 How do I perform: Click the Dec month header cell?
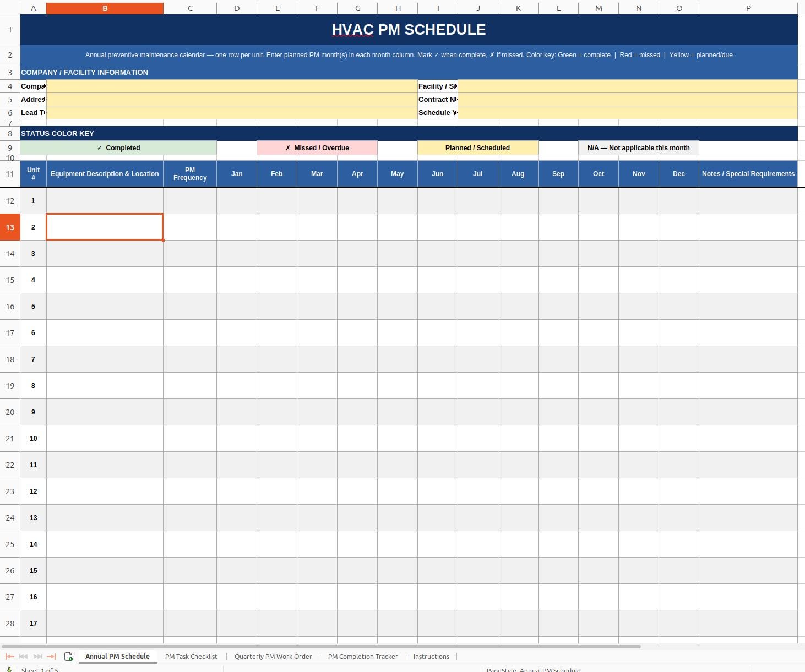pos(679,174)
